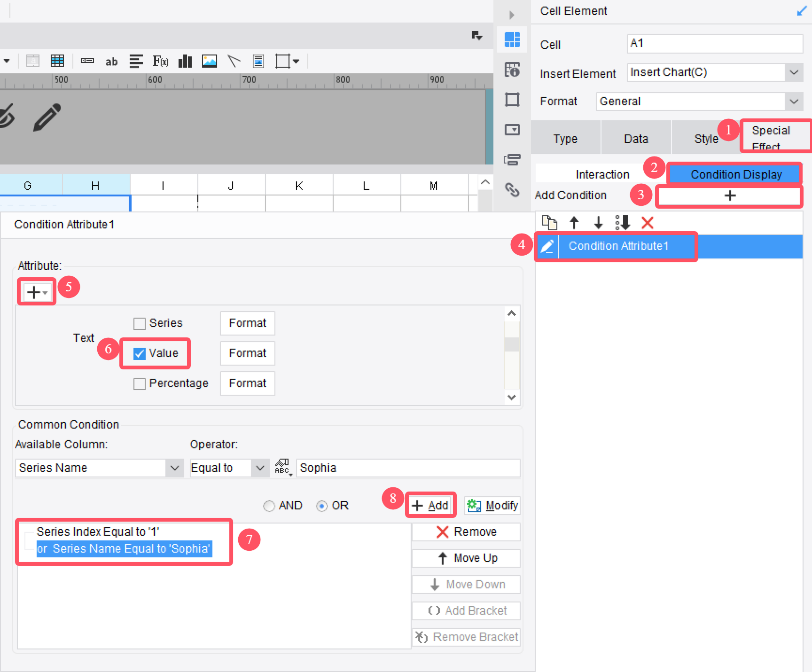The image size is (812, 672).
Task: Click the rich text alignment lines icon
Action: click(x=136, y=61)
